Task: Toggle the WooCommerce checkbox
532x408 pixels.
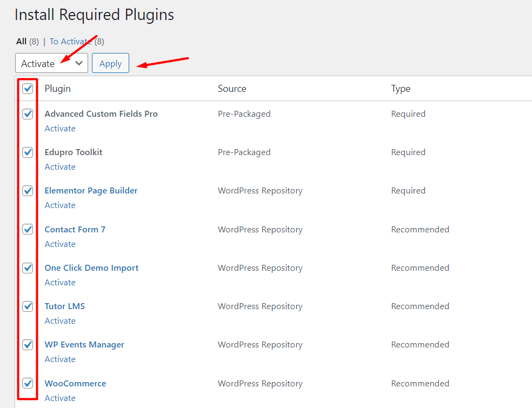Action: tap(28, 383)
